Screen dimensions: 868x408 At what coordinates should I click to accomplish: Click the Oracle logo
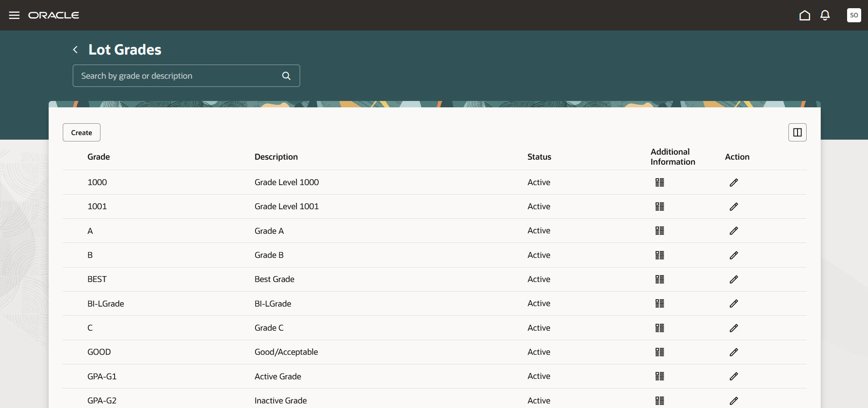coord(54,15)
